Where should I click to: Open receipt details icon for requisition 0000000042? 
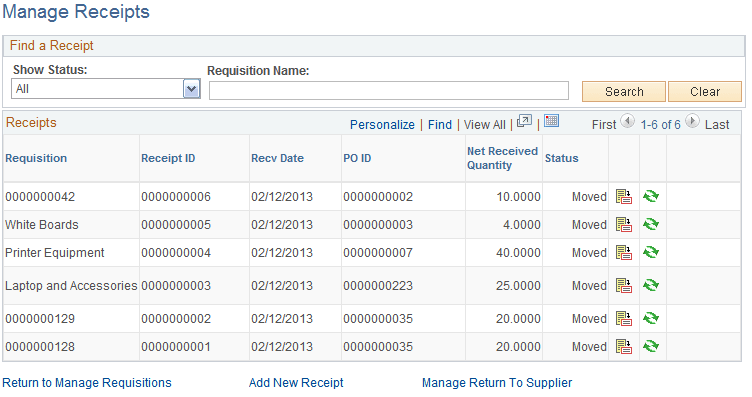tap(623, 197)
